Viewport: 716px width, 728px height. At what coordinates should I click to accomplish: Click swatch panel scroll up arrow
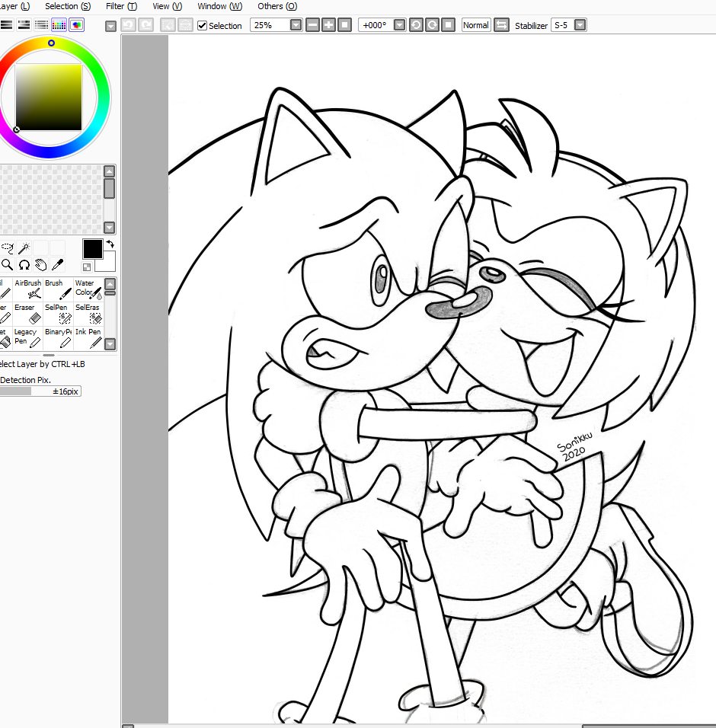coord(109,171)
